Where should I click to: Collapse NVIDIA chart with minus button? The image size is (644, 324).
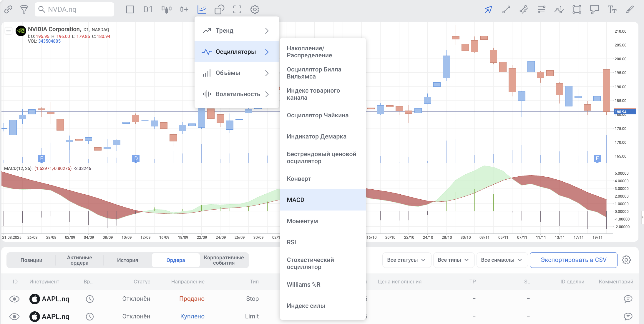coord(9,31)
